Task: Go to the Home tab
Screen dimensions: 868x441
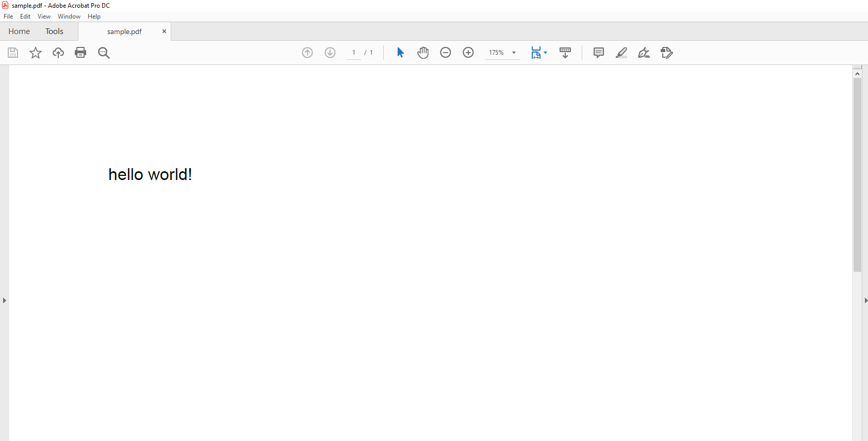Action: [x=19, y=31]
